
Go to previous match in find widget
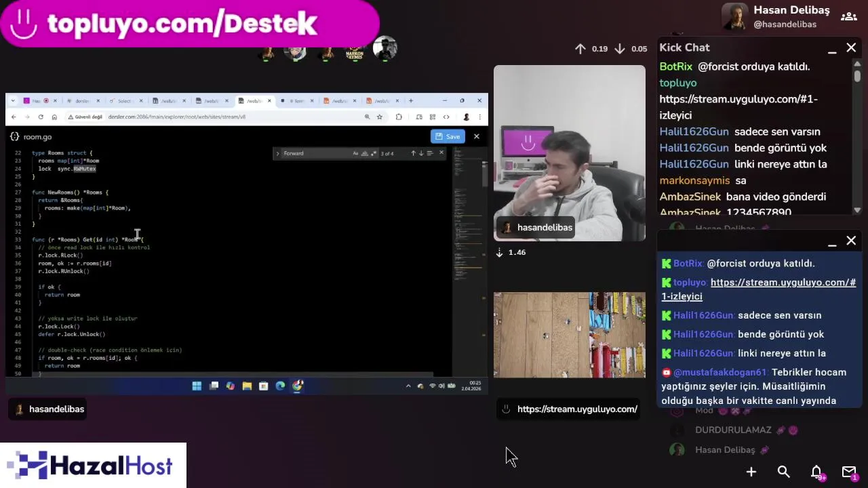point(413,153)
